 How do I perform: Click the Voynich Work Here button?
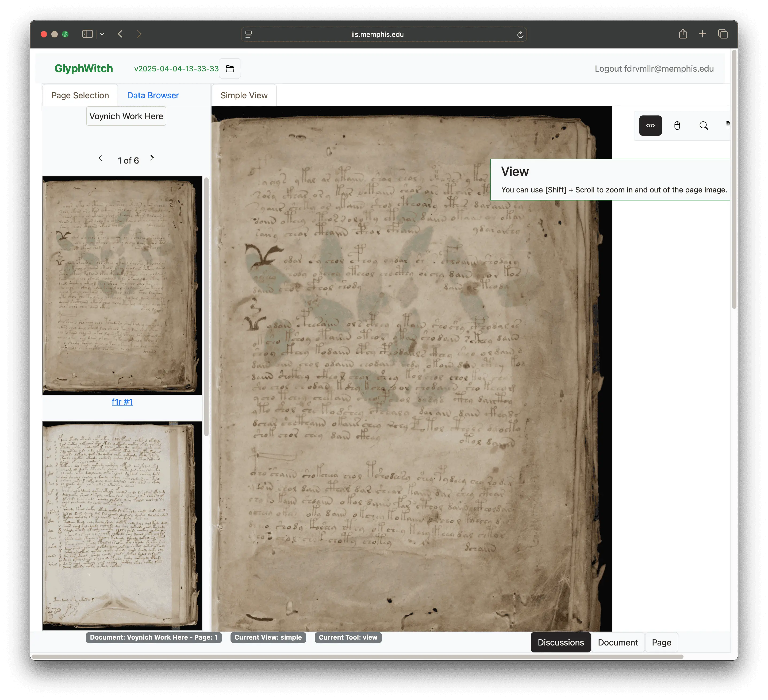126,116
